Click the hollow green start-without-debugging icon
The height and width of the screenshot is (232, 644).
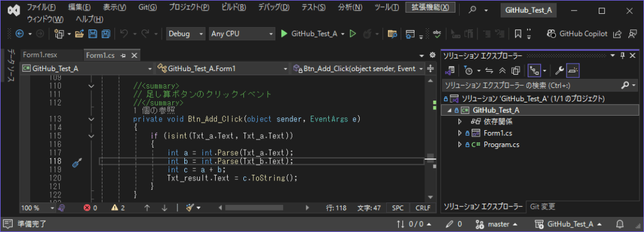352,34
